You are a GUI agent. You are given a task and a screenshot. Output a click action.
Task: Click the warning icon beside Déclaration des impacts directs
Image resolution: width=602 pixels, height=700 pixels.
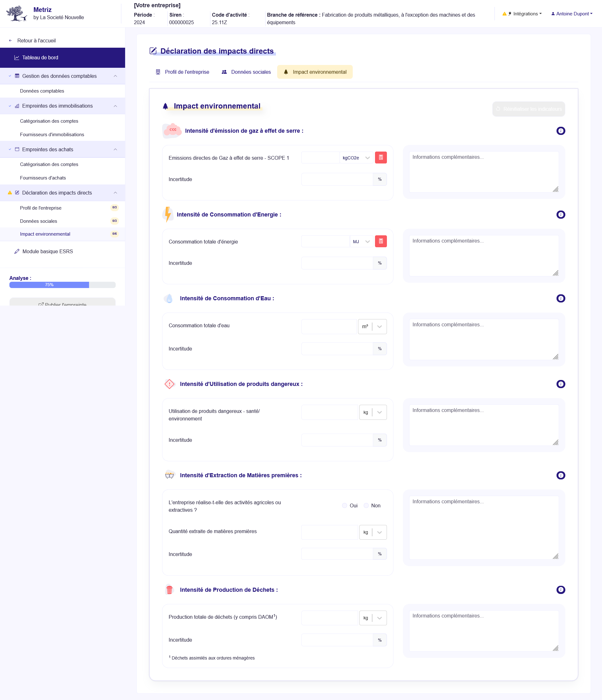click(x=9, y=193)
